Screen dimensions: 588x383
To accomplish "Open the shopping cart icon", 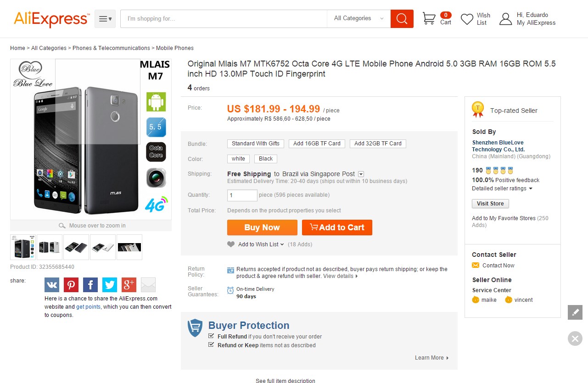I will pos(429,19).
